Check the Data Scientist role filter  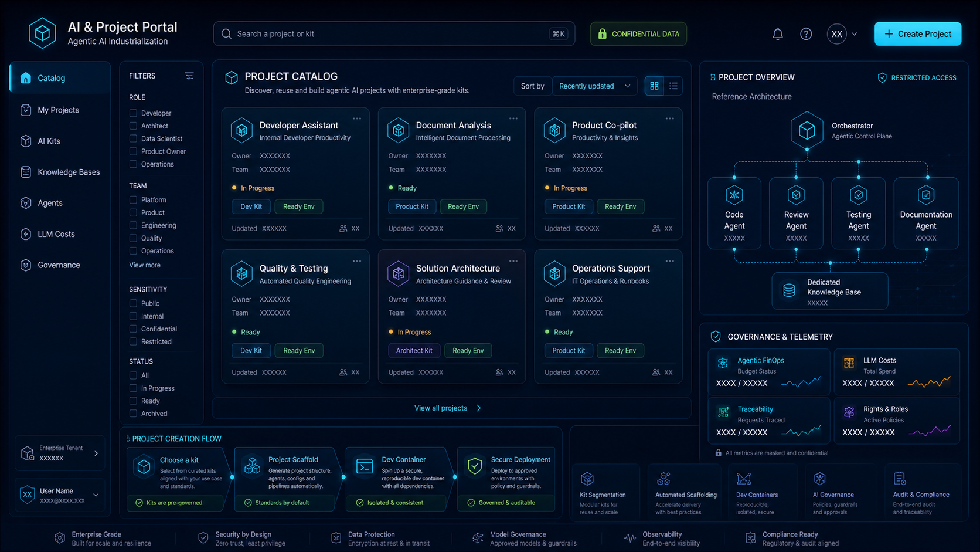tap(133, 138)
